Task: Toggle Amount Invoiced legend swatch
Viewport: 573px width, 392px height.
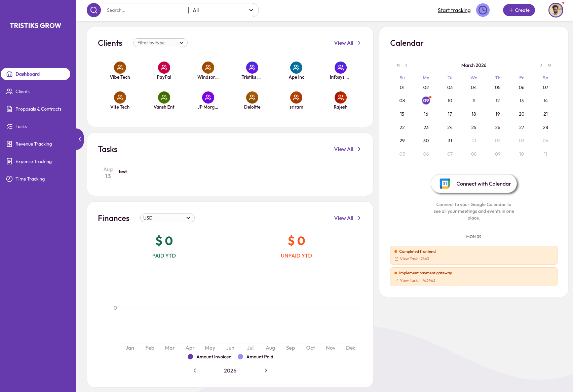Action: pos(190,357)
